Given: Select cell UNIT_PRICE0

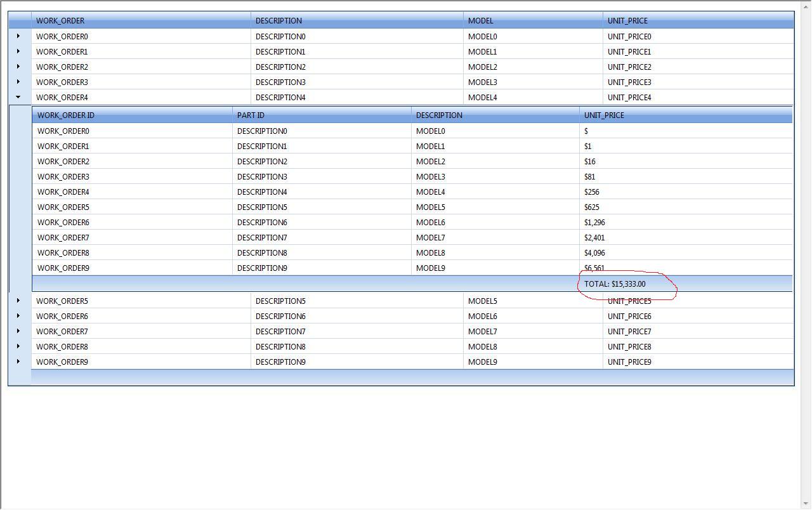Looking at the screenshot, I should (698, 36).
